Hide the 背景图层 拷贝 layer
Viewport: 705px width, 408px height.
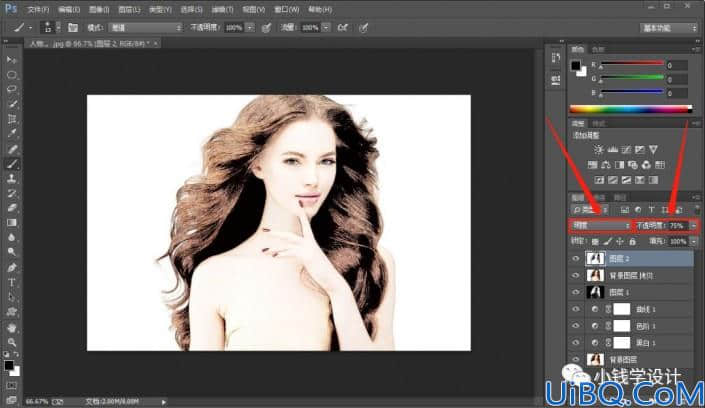pos(576,275)
